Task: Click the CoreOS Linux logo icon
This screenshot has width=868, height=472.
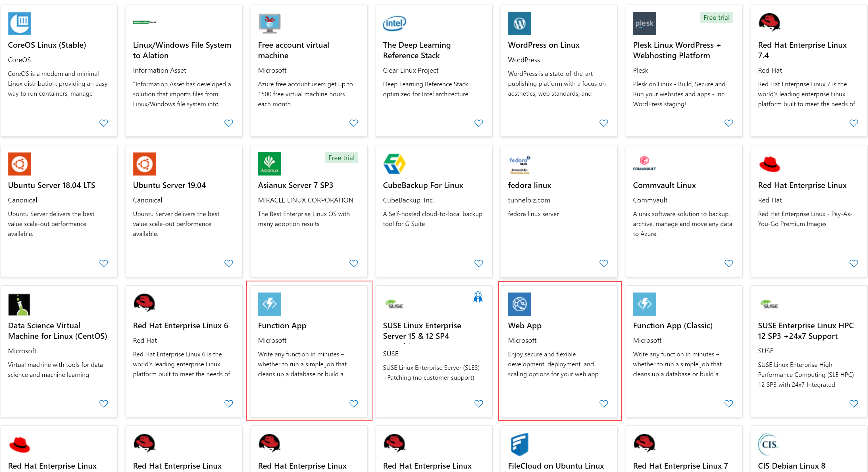Action: point(19,23)
